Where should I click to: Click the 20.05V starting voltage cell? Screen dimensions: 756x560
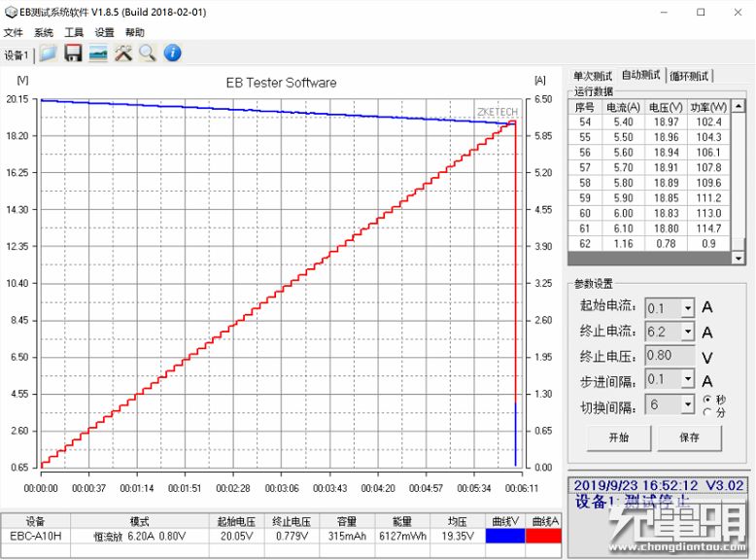click(x=237, y=536)
